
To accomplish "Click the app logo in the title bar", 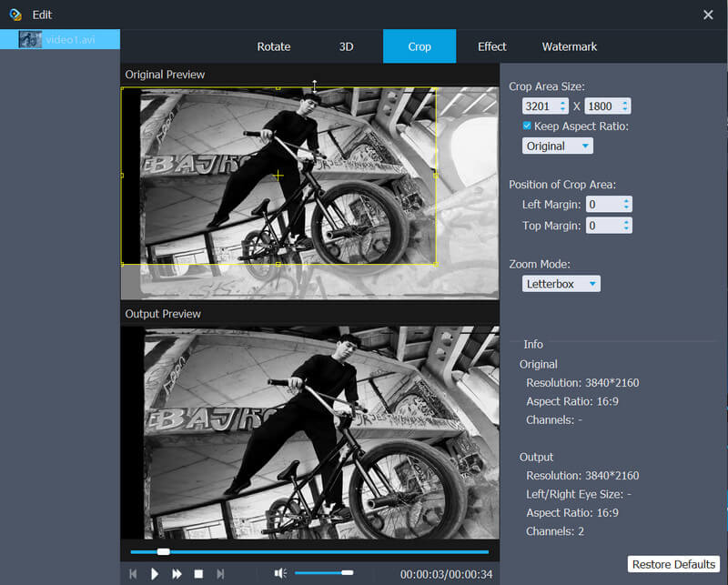I will 15,15.
